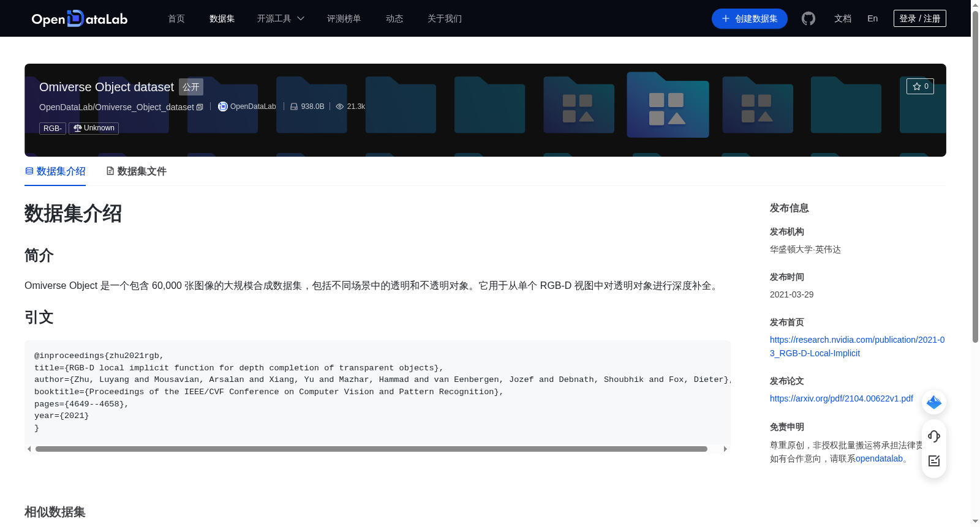Click the storage size disk icon
Viewport: 980px width, 527px height.
(294, 107)
